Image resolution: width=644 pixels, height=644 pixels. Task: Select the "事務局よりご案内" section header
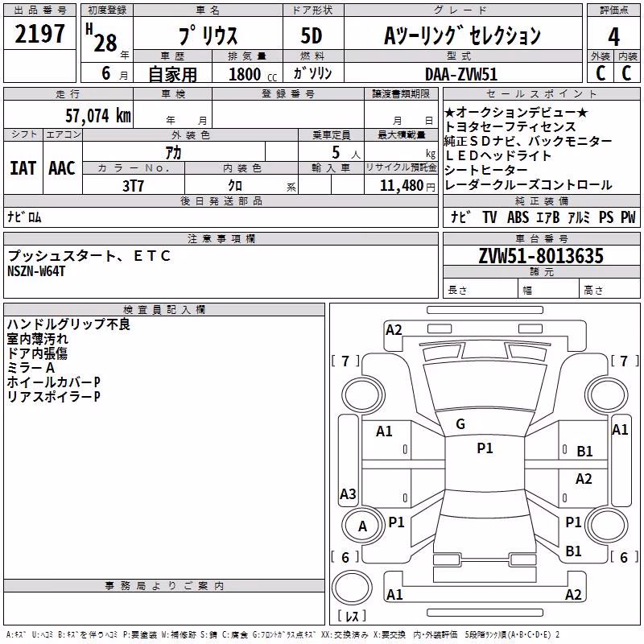click(164, 586)
